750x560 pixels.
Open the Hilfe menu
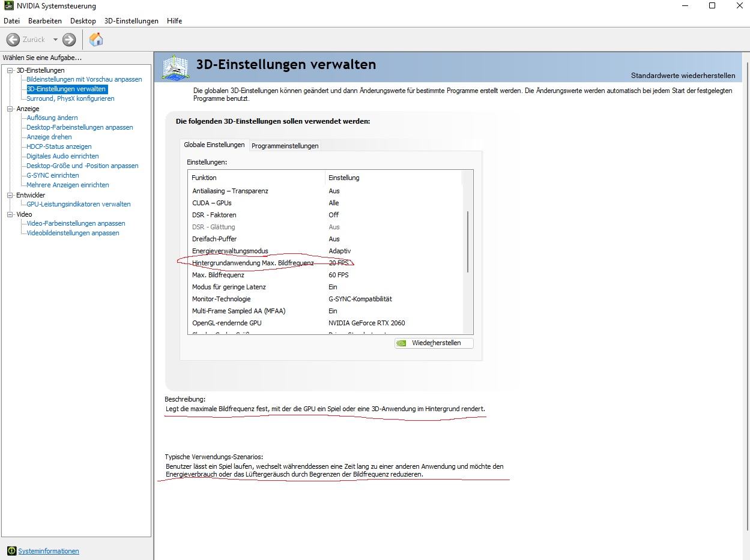click(175, 20)
